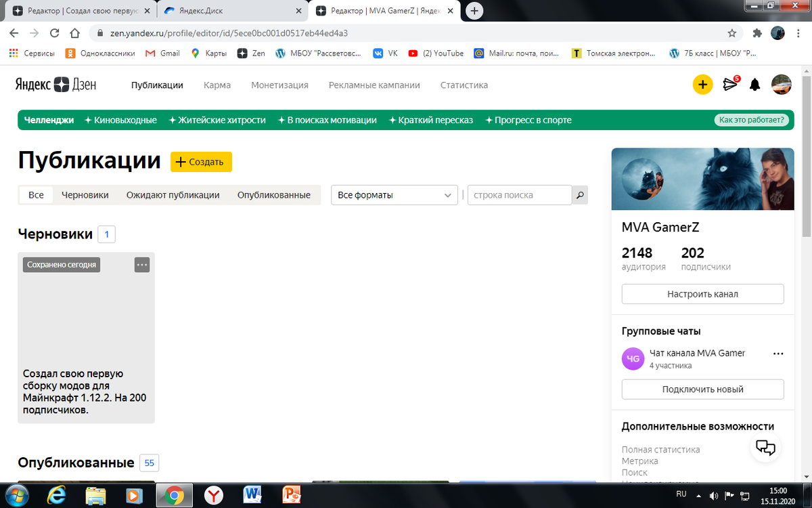Image resolution: width=812 pixels, height=508 pixels.
Task: Open the Статистика section
Action: click(x=464, y=85)
